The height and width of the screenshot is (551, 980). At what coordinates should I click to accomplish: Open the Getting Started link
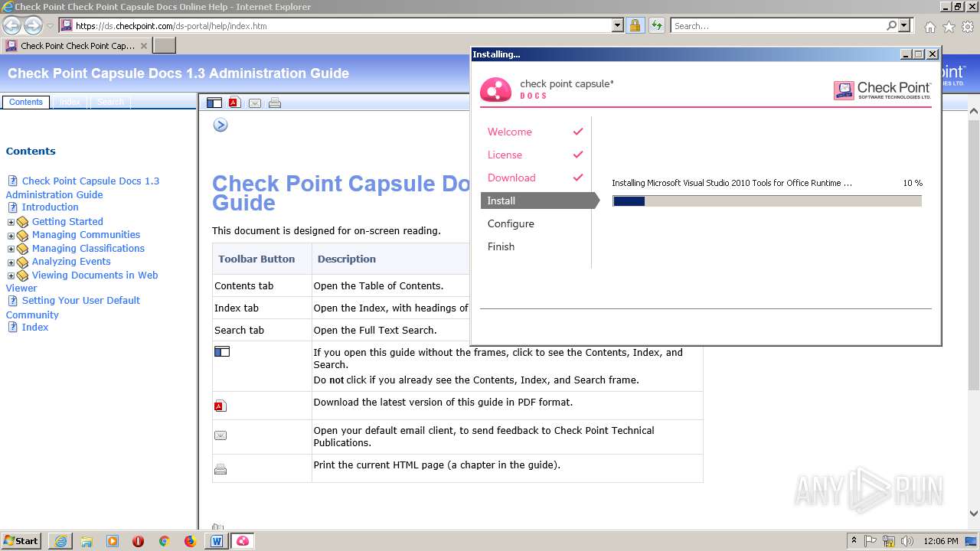click(67, 222)
